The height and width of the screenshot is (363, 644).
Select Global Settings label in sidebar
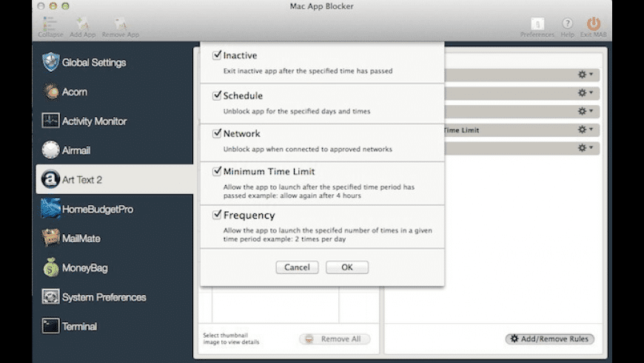(x=94, y=62)
